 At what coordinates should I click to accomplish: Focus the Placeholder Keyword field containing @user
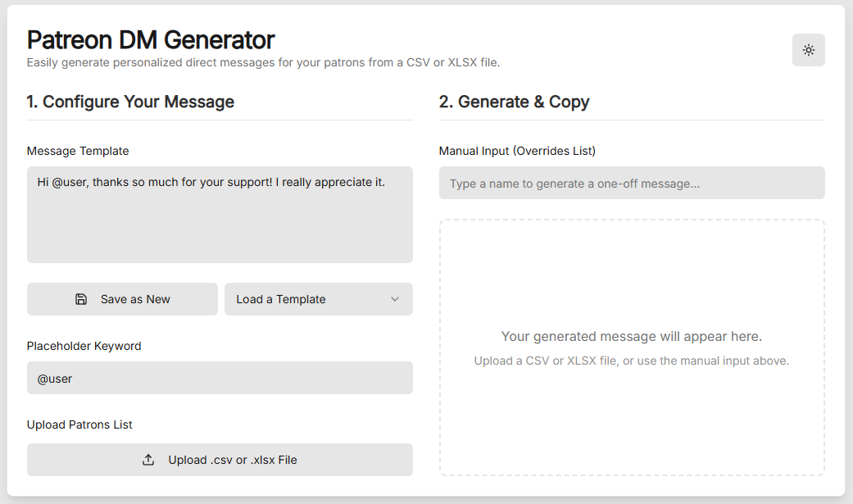pos(220,378)
